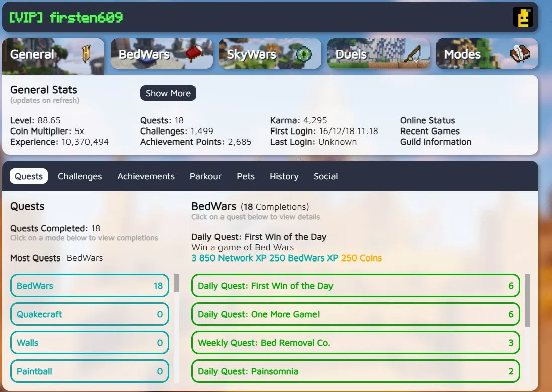Click the General Stats heading
Screen dimensions: 552x392
click(x=43, y=90)
